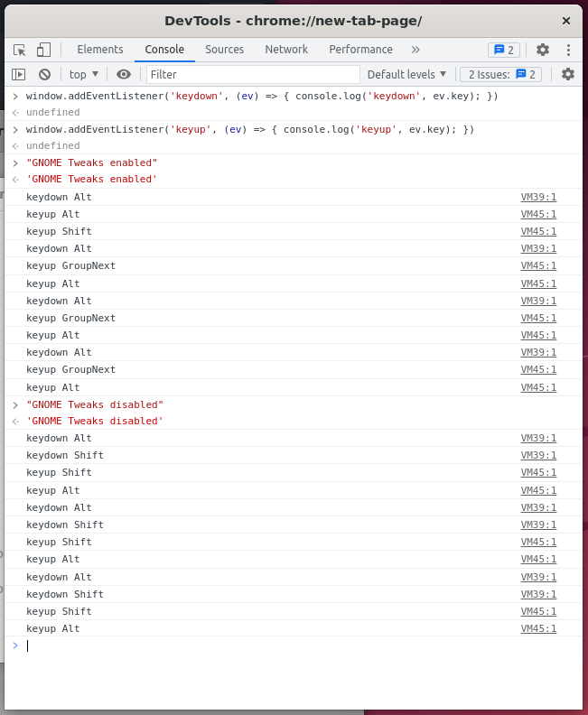
Task: Select the 'GNOME Tweaks disabled' result string
Action: point(95,422)
